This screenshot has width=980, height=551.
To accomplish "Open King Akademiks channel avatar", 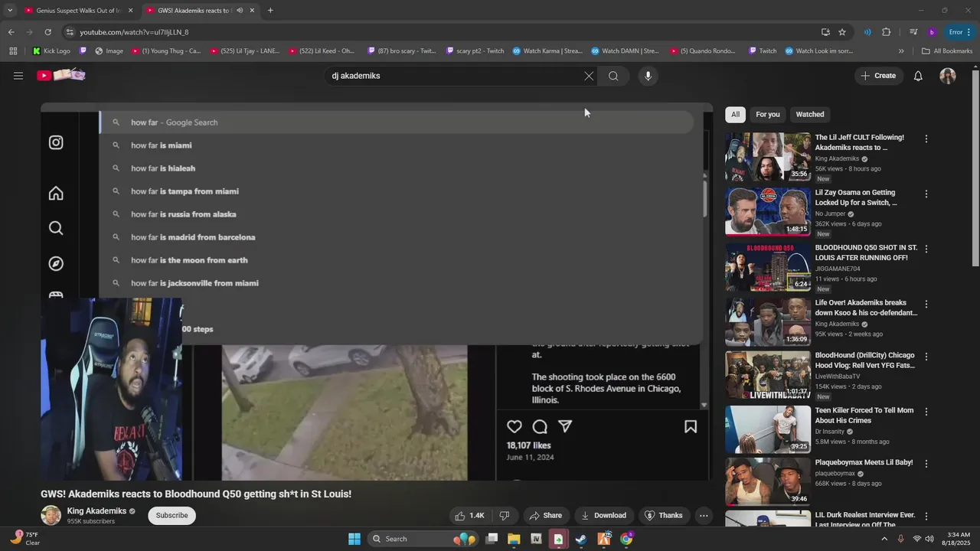I will (51, 515).
